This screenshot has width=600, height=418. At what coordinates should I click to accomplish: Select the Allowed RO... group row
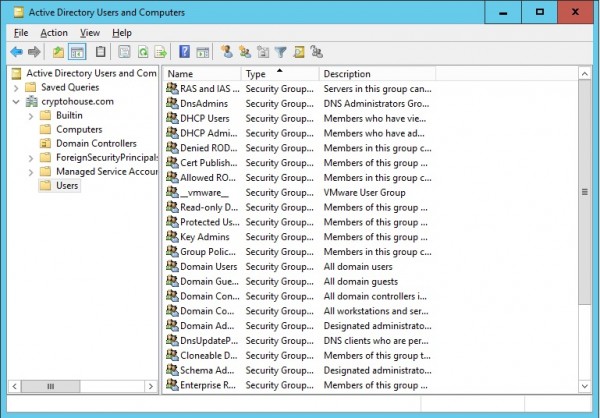click(300, 177)
